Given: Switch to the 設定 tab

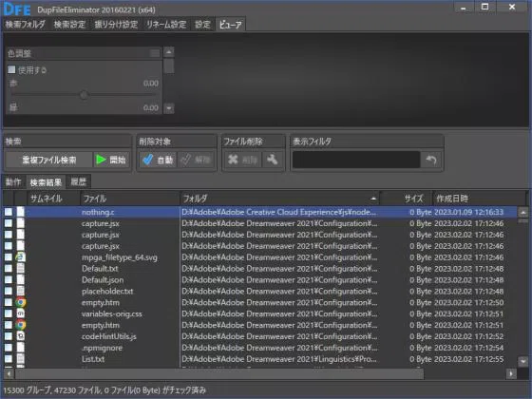Looking at the screenshot, I should pyautogui.click(x=202, y=25).
